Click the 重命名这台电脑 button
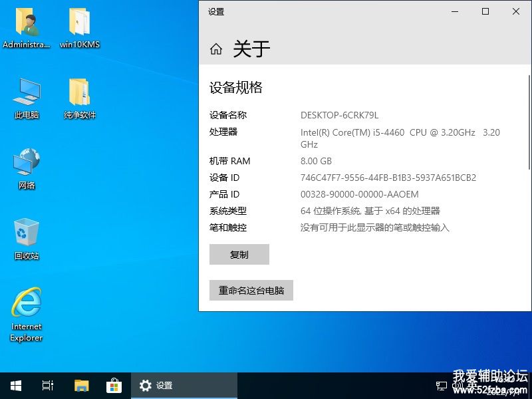Image resolution: width=532 pixels, height=399 pixels. pyautogui.click(x=251, y=291)
